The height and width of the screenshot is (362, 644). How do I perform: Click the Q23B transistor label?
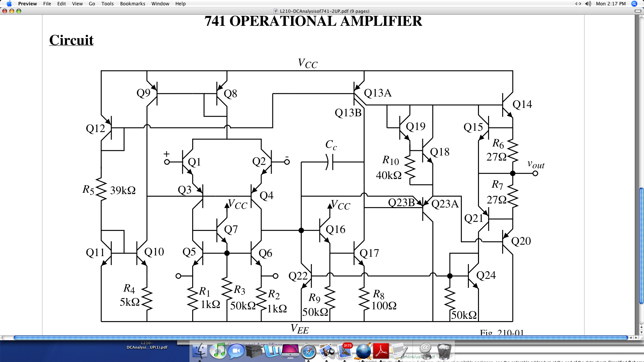click(401, 202)
